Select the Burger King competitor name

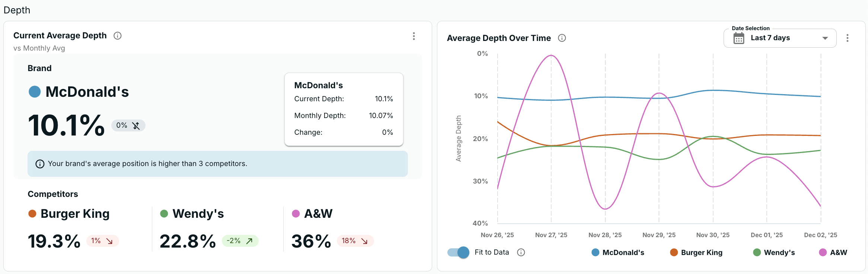point(75,214)
